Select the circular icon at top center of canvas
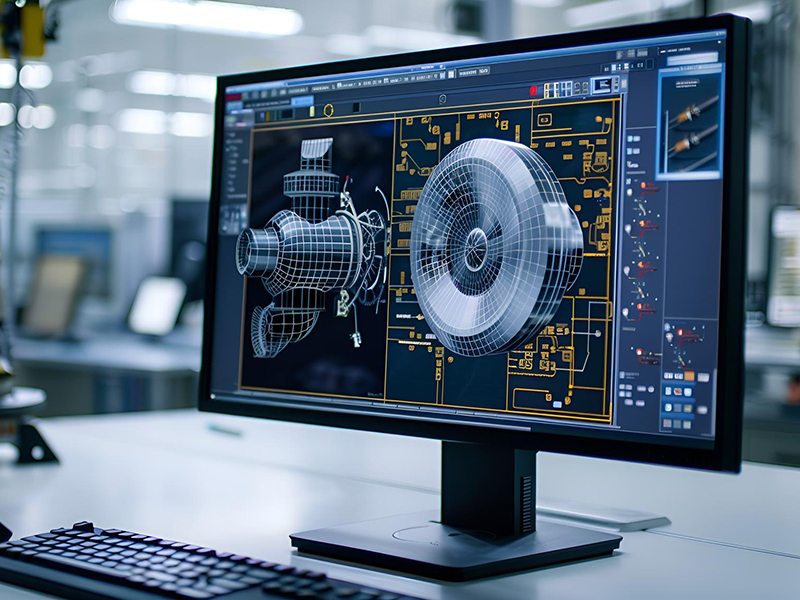The width and height of the screenshot is (800, 600). 442,98
